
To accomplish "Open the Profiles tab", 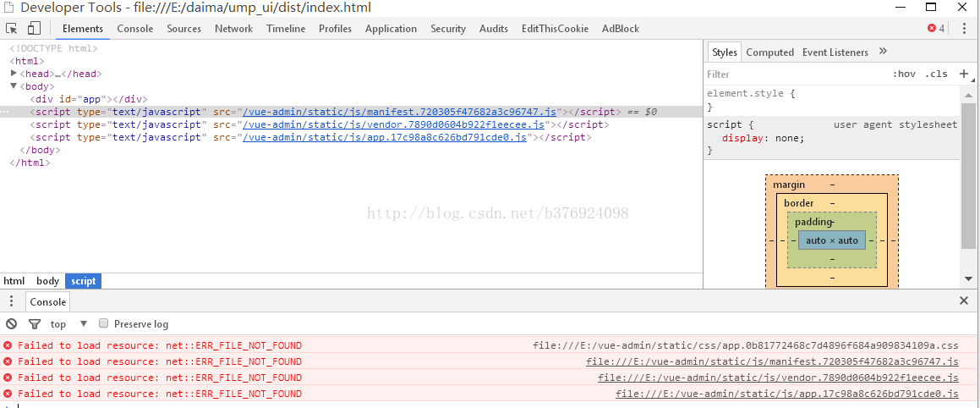I will point(335,28).
